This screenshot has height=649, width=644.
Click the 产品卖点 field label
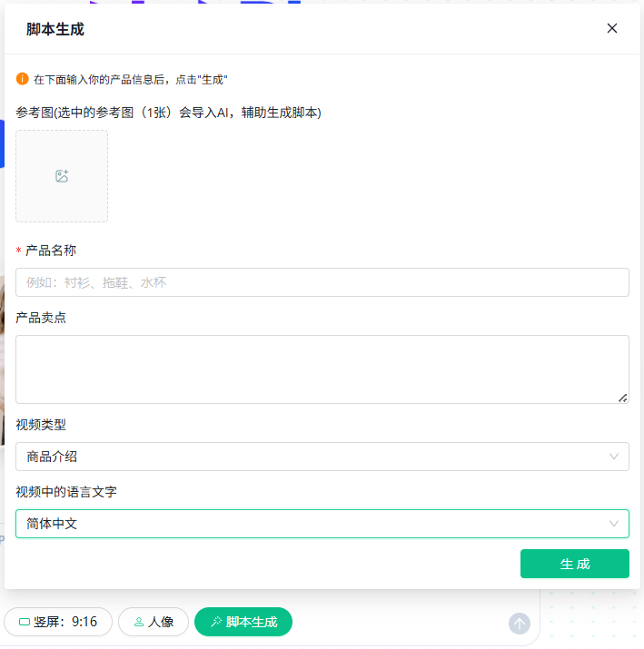(x=41, y=318)
